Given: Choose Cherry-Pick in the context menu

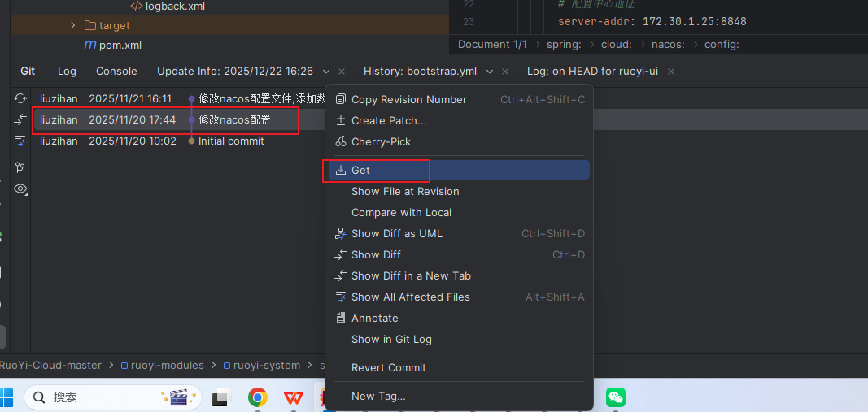Looking at the screenshot, I should click(x=459, y=141).
